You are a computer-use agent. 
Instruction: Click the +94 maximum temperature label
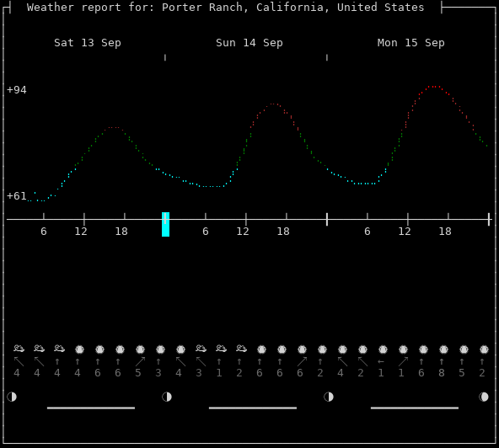tap(17, 90)
